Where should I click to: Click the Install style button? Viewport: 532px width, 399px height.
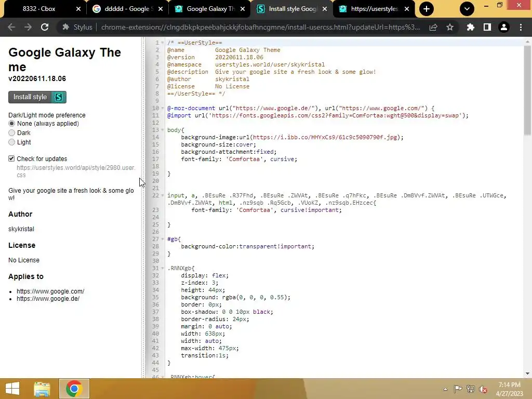click(37, 97)
